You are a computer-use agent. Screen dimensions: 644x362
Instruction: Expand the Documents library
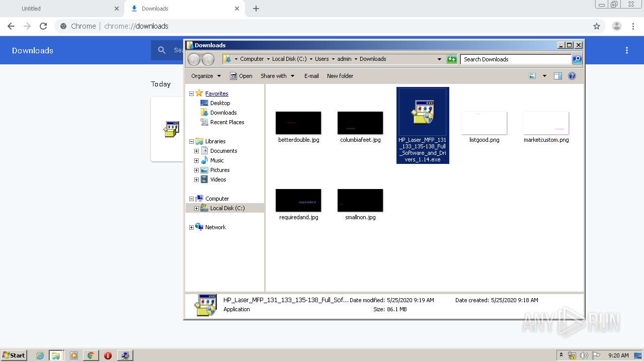pos(196,151)
